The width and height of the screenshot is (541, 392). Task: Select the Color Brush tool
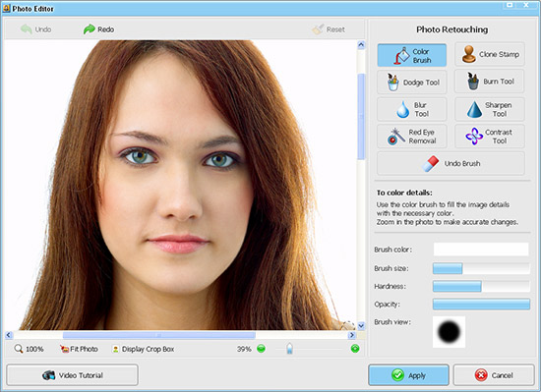(411, 55)
